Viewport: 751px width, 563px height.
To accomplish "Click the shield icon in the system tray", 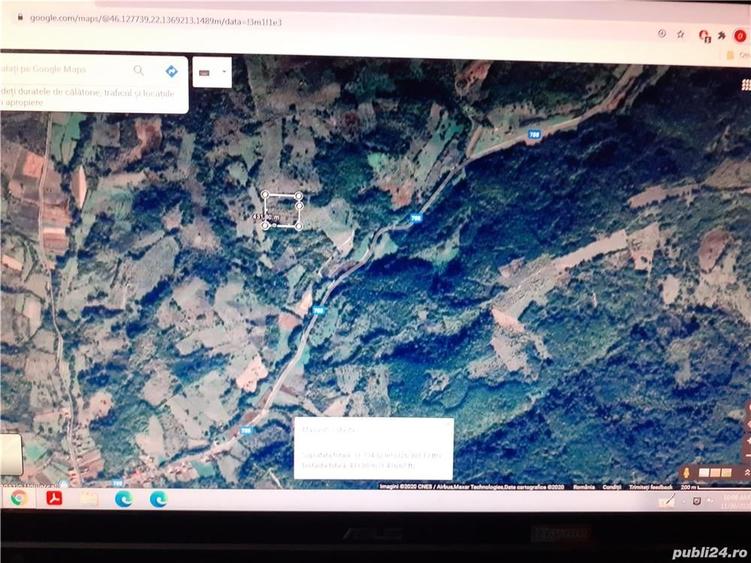I will click(697, 501).
